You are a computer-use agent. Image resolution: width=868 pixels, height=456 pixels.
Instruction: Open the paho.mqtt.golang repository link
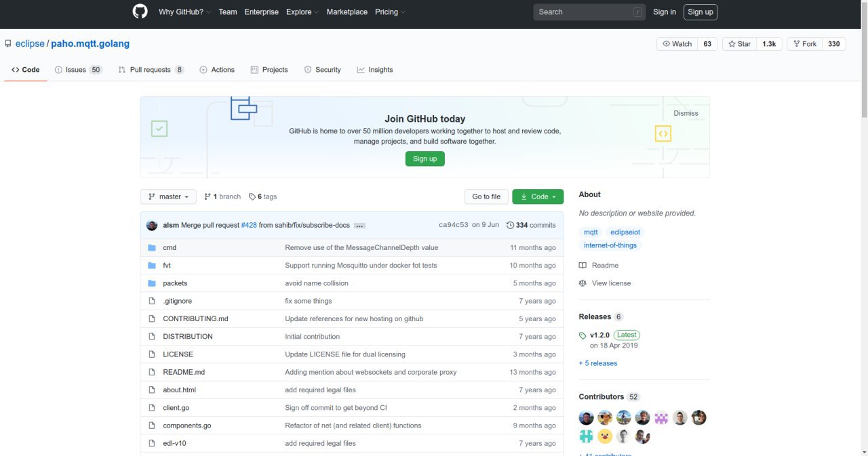pos(90,44)
